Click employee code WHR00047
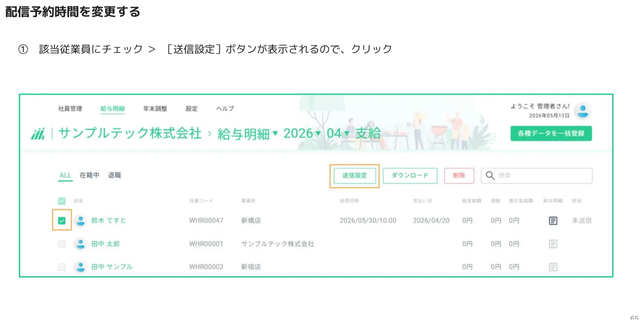Screen dimensions: 644x325 click(x=206, y=220)
